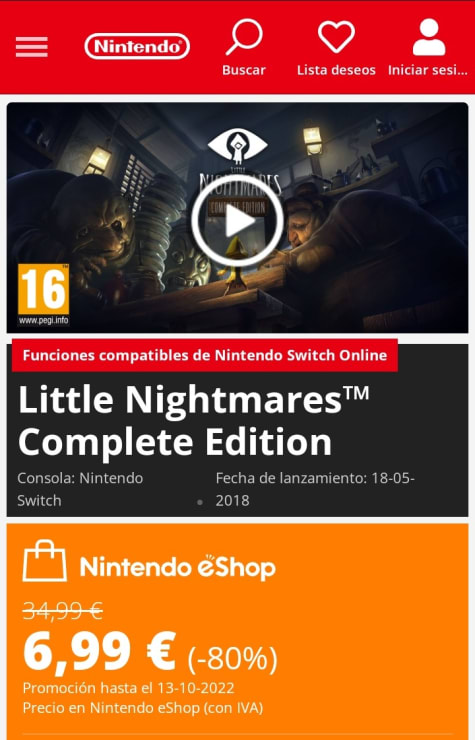
Task: Select the discounted 6,99 € price
Action: [x=100, y=652]
